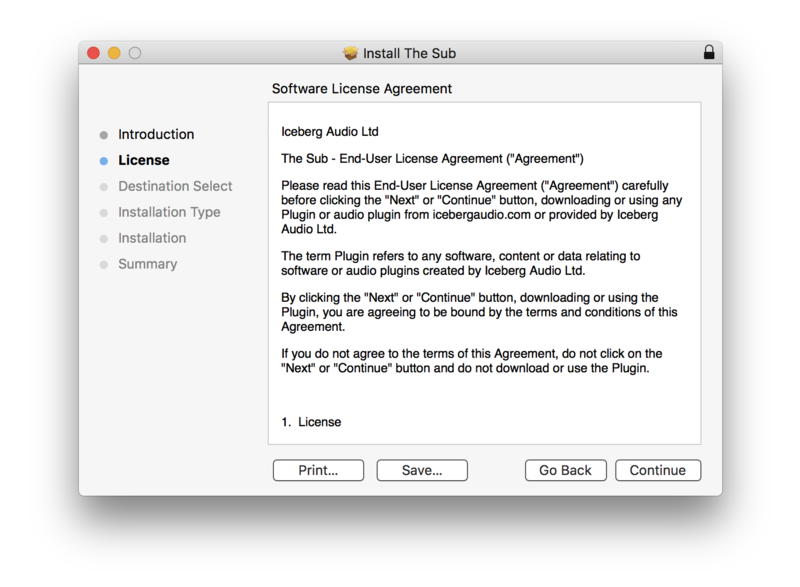Click the bullet next to Destination Select
The height and width of the screenshot is (587, 800).
click(x=104, y=187)
